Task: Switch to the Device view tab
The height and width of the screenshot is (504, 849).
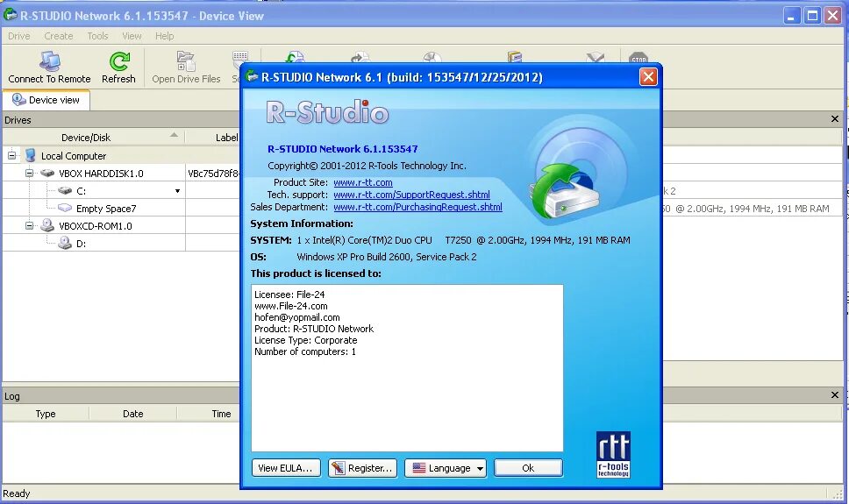Action: pos(46,100)
